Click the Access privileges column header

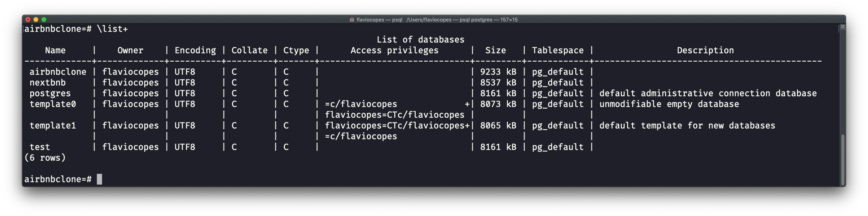pyautogui.click(x=394, y=51)
